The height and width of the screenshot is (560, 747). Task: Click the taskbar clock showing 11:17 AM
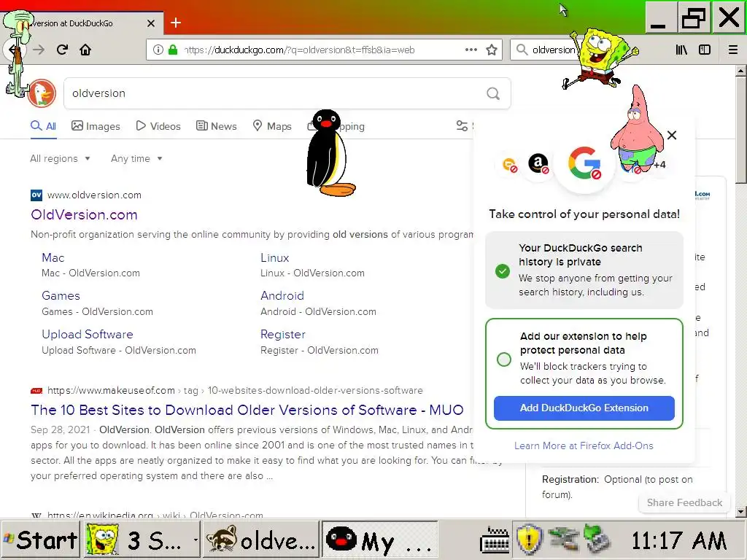(x=678, y=540)
